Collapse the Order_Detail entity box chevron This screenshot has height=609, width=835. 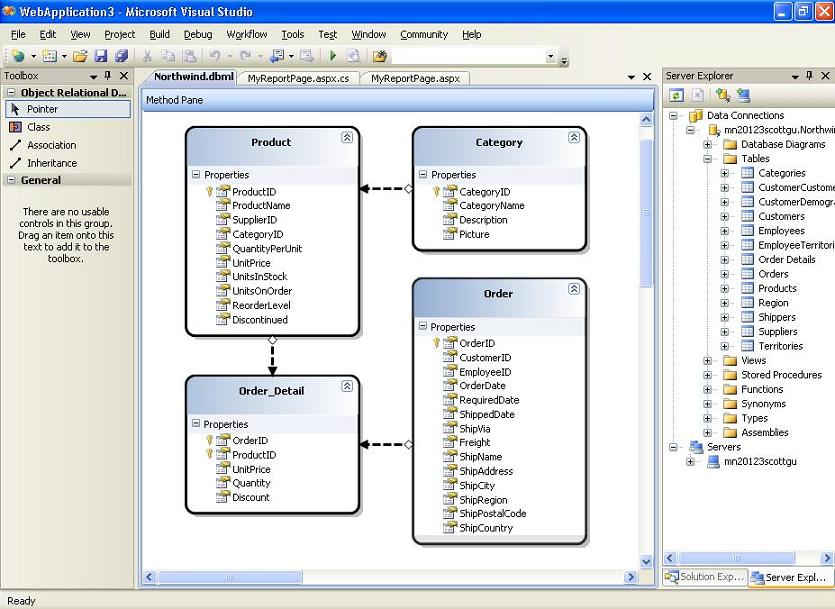click(x=347, y=386)
